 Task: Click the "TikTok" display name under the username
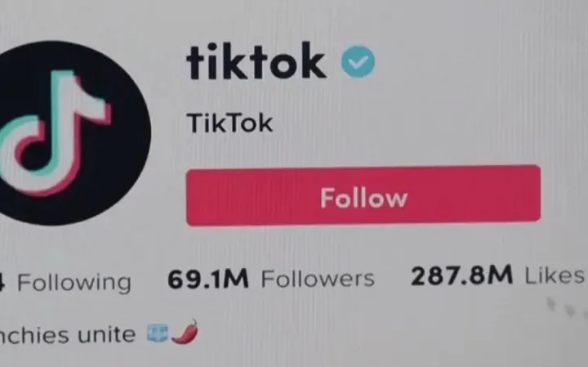(229, 123)
